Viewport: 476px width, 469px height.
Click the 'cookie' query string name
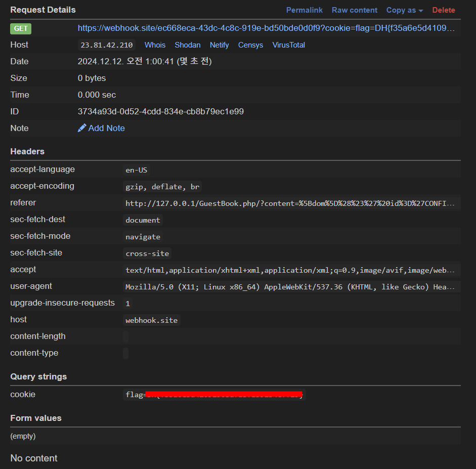(23, 394)
